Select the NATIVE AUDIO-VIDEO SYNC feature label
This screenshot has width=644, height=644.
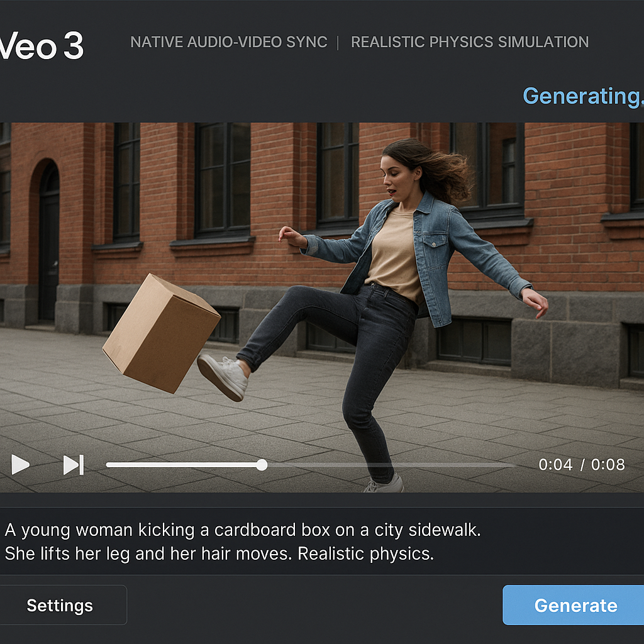pos(228,42)
